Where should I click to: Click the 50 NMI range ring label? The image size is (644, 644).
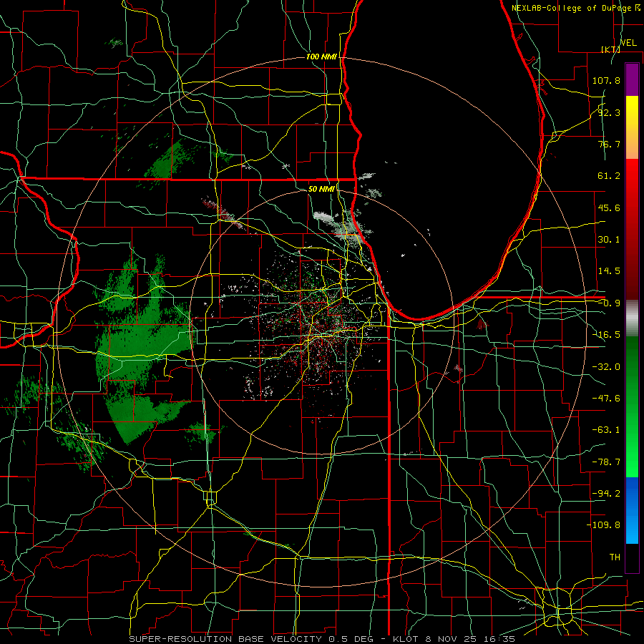coord(321,189)
